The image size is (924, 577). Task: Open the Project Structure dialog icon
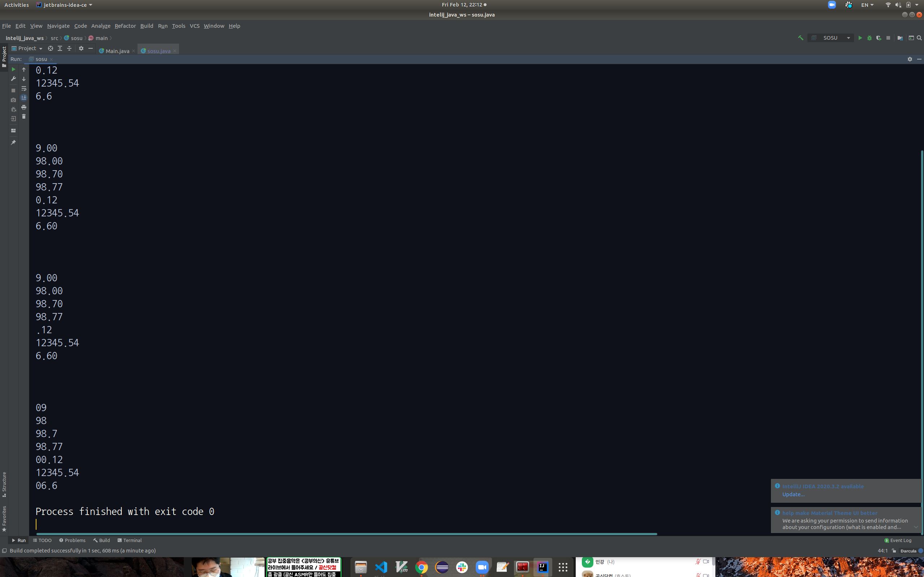[x=900, y=38]
